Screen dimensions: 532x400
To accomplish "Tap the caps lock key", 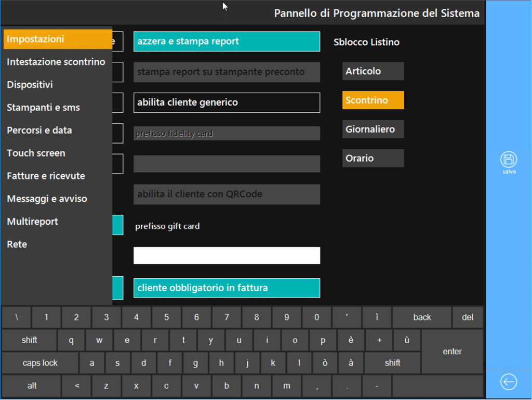I will [x=40, y=363].
